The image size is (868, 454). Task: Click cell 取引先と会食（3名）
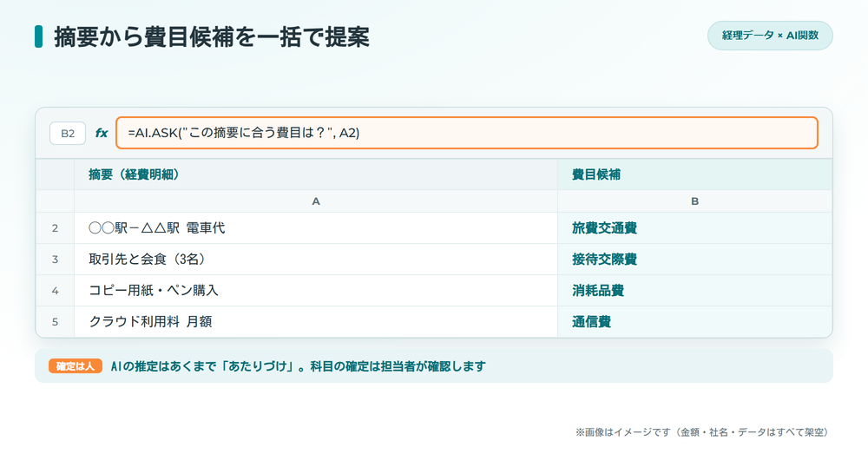click(316, 259)
